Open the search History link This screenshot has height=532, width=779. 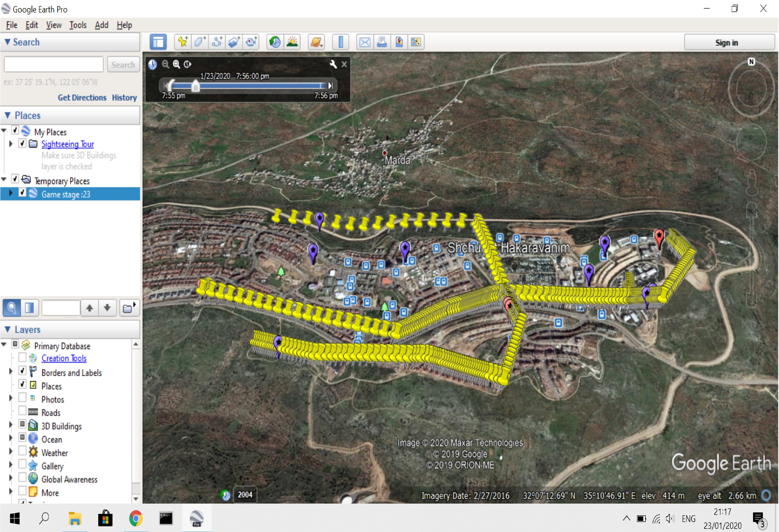[x=124, y=97]
